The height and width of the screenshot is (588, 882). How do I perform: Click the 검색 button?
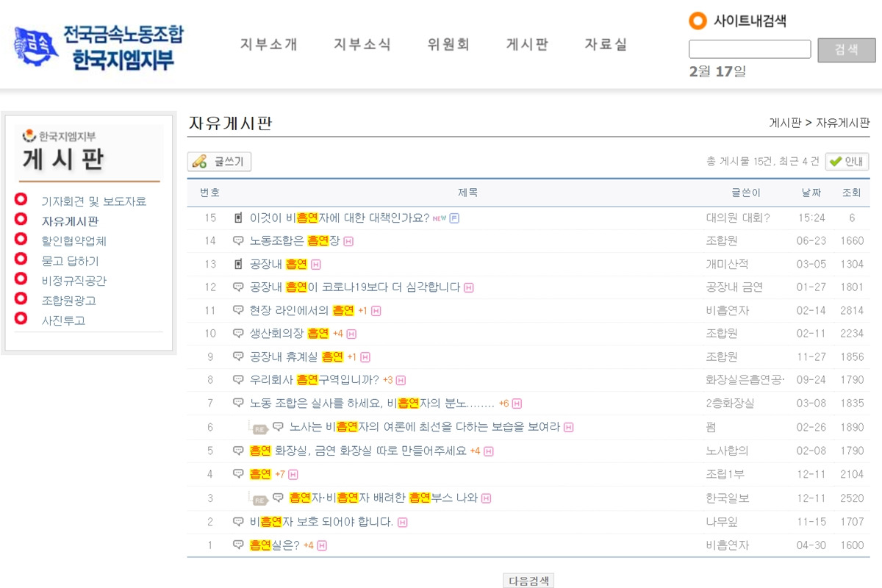(x=847, y=50)
